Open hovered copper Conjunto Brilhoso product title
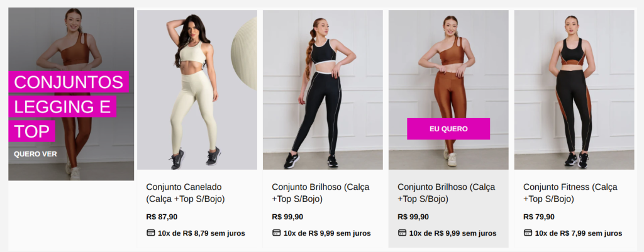Screen dimensions: 644x252 click(x=446, y=194)
